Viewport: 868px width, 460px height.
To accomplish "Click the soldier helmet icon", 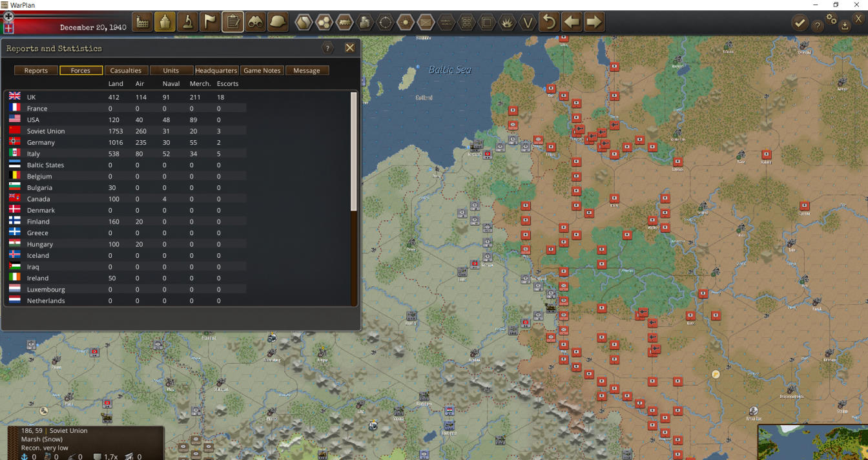I will click(x=278, y=22).
